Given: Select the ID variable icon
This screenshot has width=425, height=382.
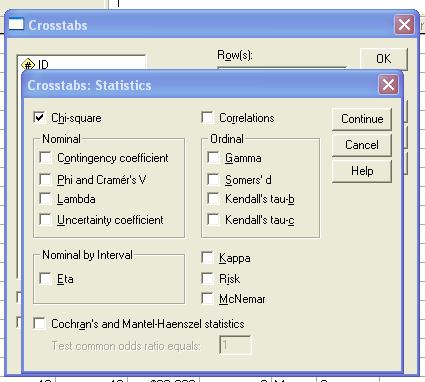Looking at the screenshot, I should click(28, 64).
